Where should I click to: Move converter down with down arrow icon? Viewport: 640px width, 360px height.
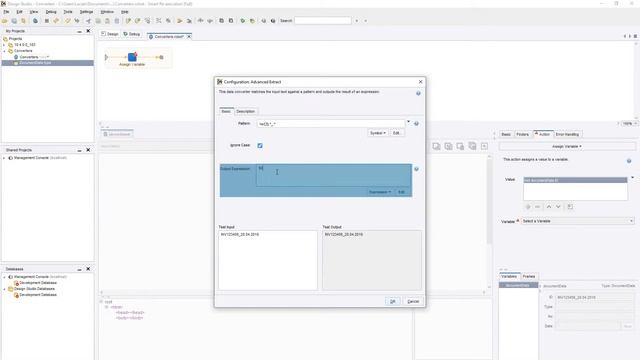click(558, 207)
